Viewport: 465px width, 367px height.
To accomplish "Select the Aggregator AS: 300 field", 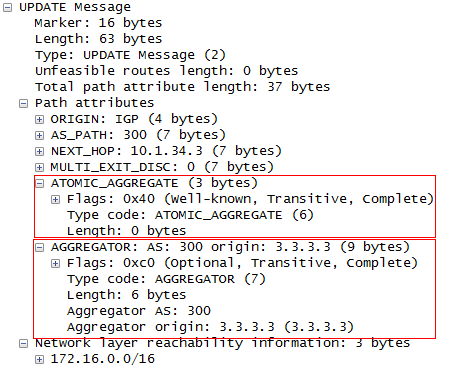I will click(x=139, y=311).
